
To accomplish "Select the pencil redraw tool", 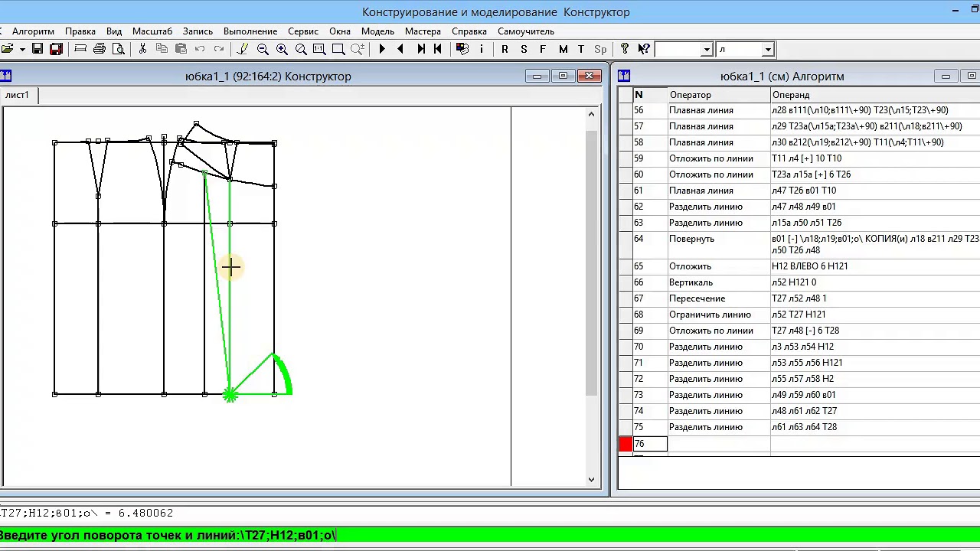I will 243,49.
